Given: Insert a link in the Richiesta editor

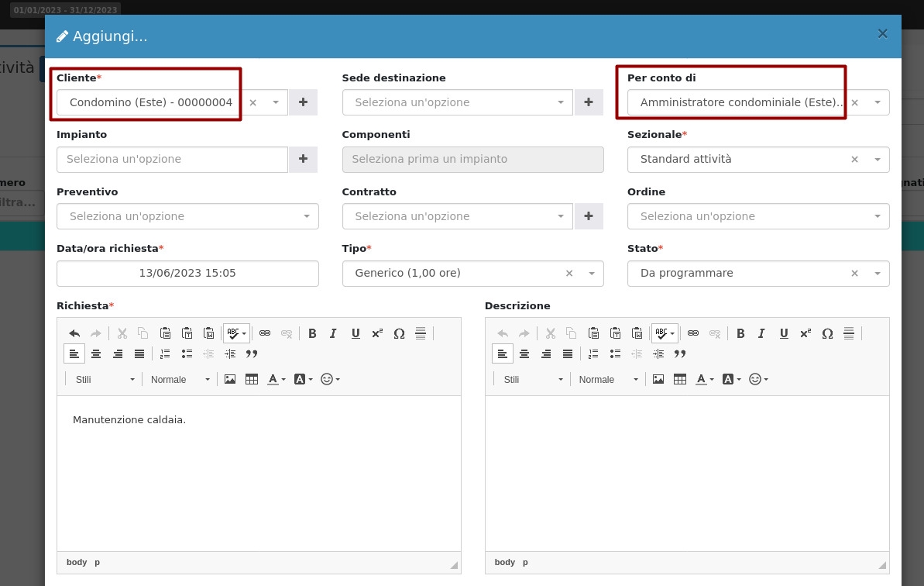Looking at the screenshot, I should tap(265, 333).
